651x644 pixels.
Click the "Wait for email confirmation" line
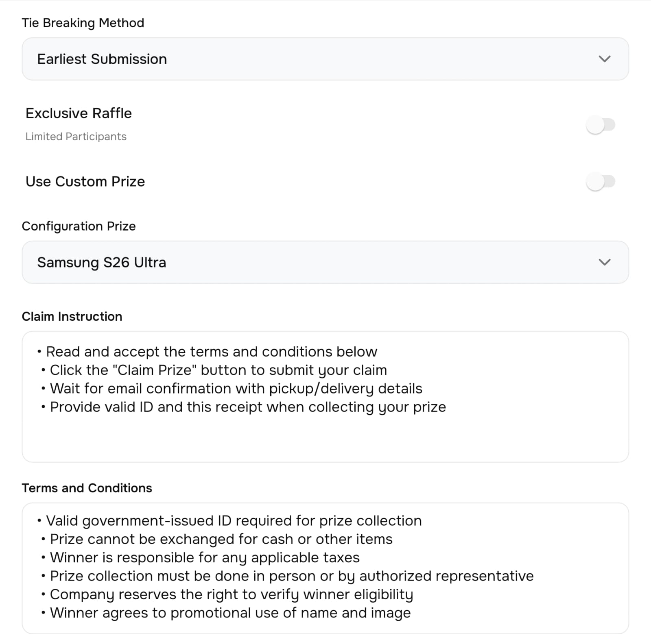236,389
